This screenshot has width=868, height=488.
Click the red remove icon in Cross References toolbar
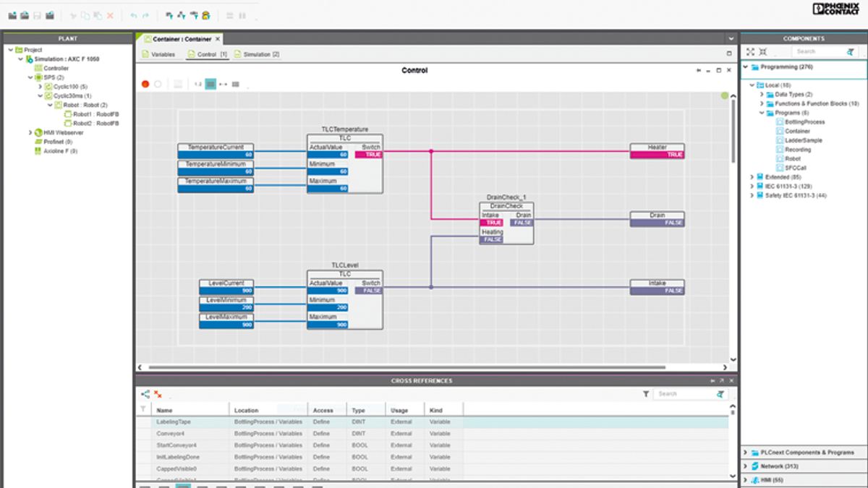(158, 394)
